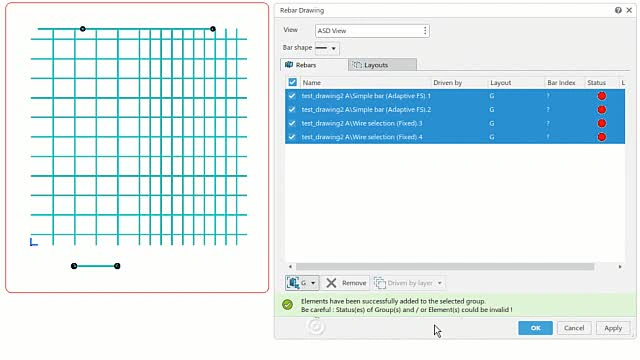Select the top-right handle of the upper bar

(213, 29)
